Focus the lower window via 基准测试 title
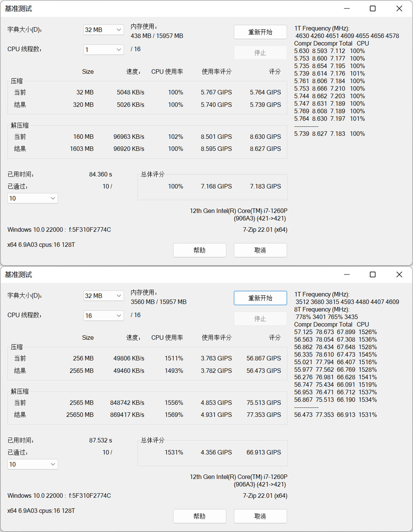413x532 pixels. [18, 274]
